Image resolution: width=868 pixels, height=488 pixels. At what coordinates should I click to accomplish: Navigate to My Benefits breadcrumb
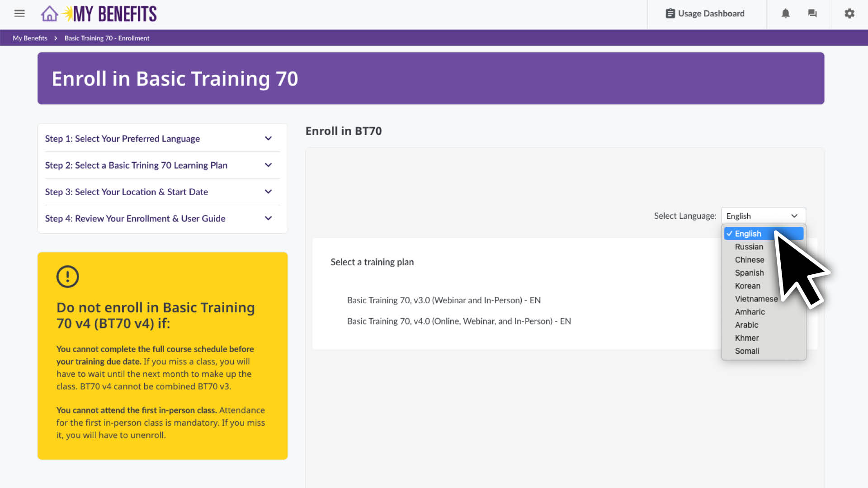tap(29, 38)
